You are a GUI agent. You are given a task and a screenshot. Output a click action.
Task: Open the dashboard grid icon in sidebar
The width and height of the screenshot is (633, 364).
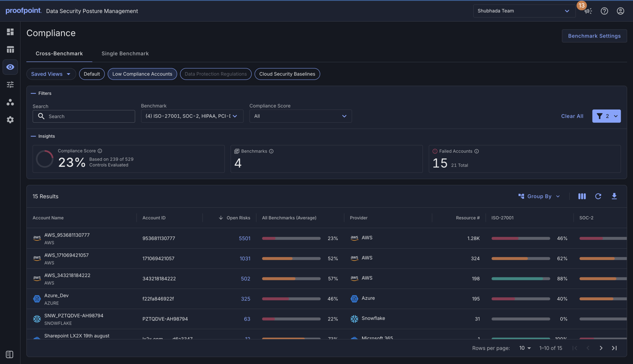coord(10,32)
